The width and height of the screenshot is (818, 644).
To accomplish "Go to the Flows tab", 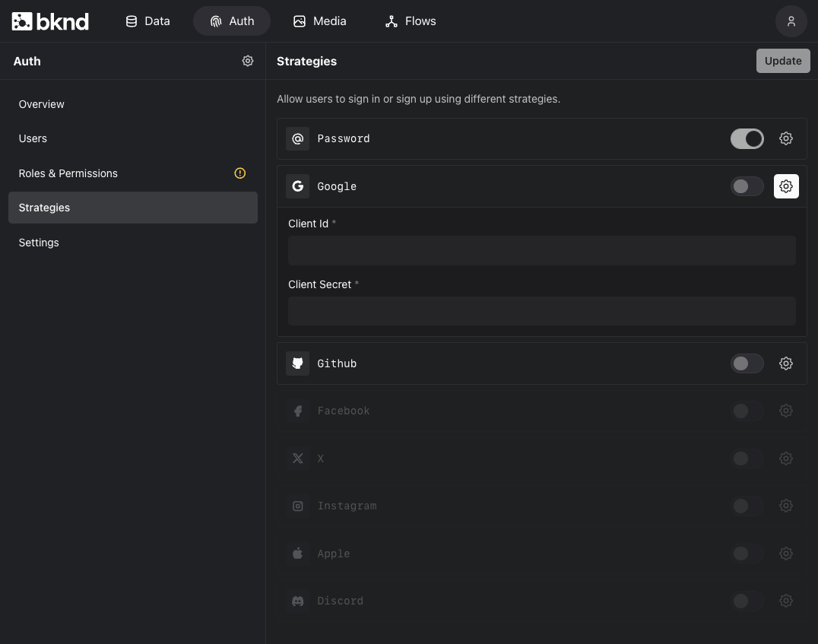I will pos(411,21).
